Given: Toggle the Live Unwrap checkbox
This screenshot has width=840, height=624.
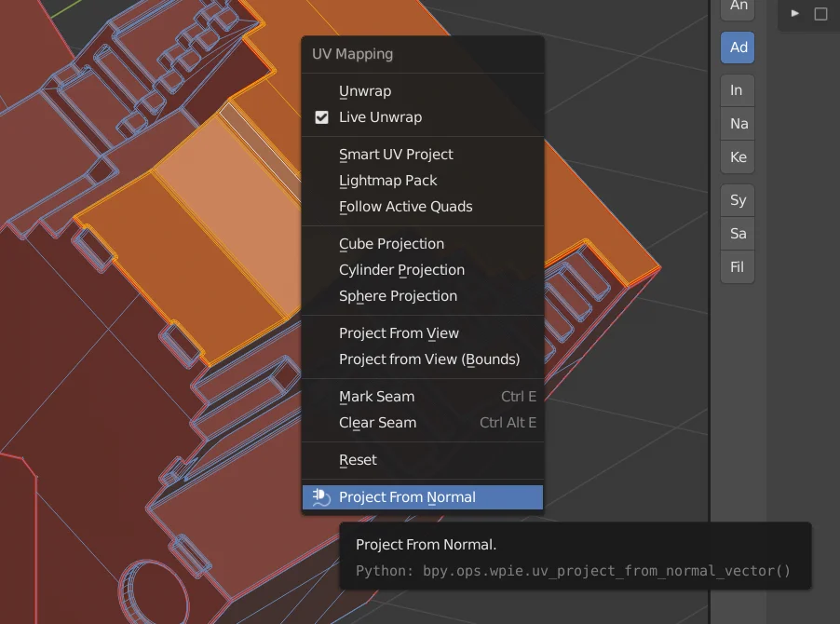Looking at the screenshot, I should click(x=321, y=117).
